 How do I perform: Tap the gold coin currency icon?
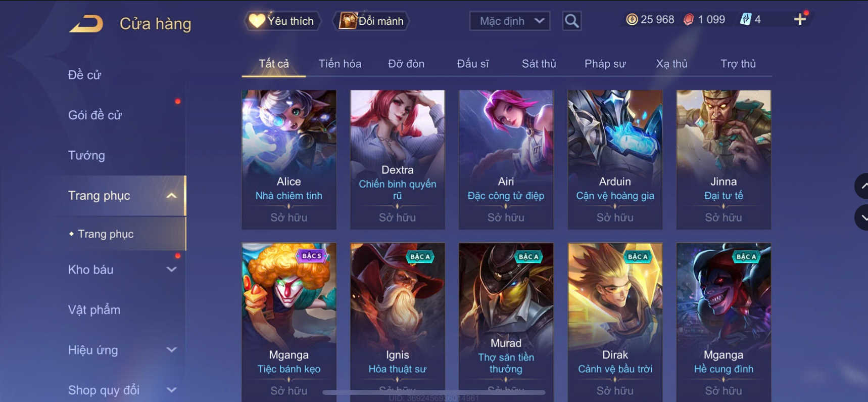click(x=632, y=20)
